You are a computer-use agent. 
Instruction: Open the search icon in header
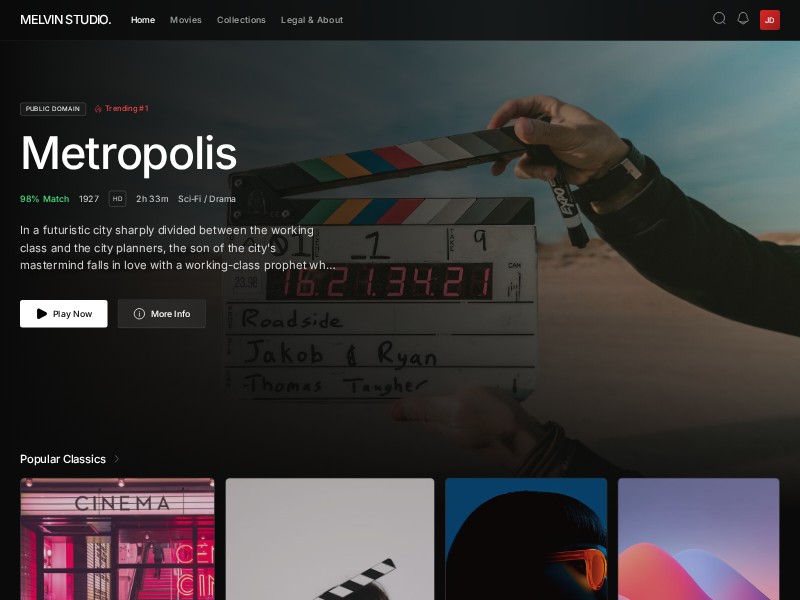[719, 19]
